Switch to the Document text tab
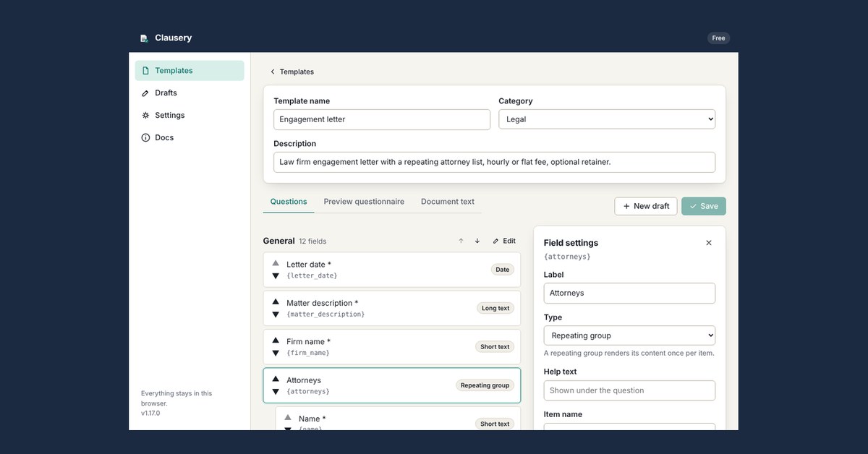 tap(448, 202)
